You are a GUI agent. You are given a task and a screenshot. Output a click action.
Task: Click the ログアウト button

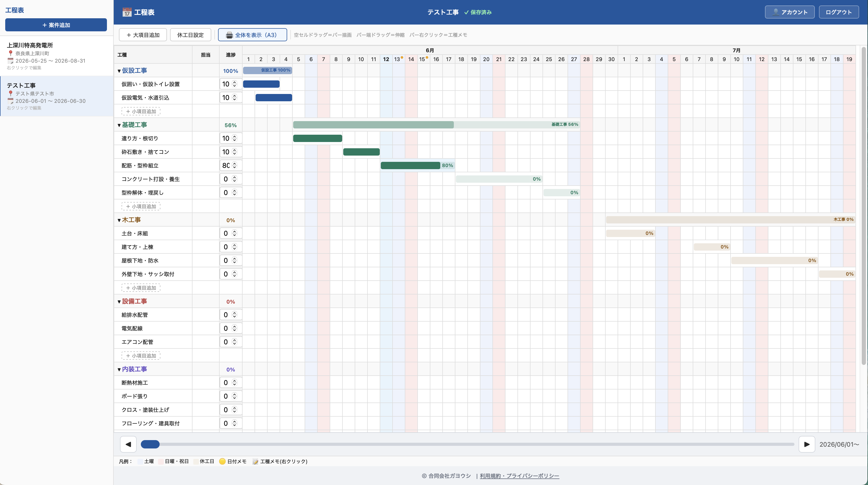tap(838, 12)
